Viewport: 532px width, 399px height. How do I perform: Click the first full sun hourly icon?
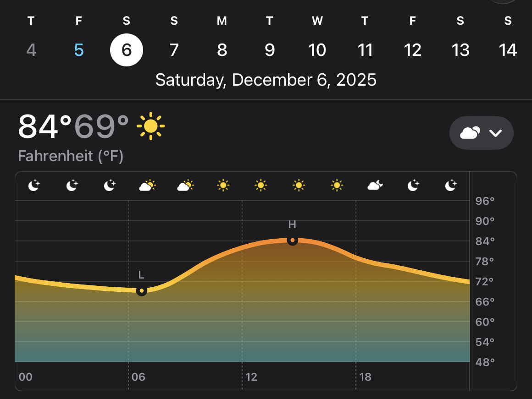[223, 186]
